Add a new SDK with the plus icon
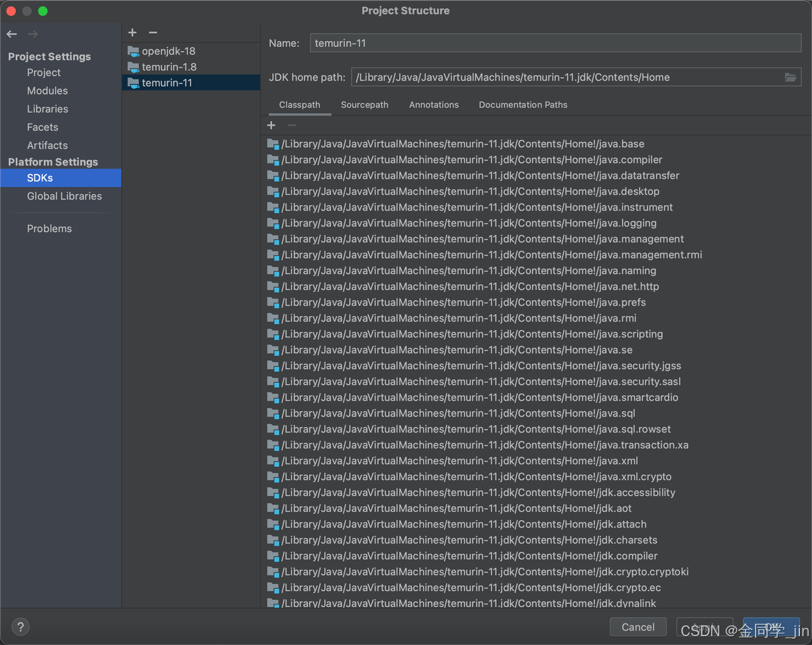 point(133,32)
